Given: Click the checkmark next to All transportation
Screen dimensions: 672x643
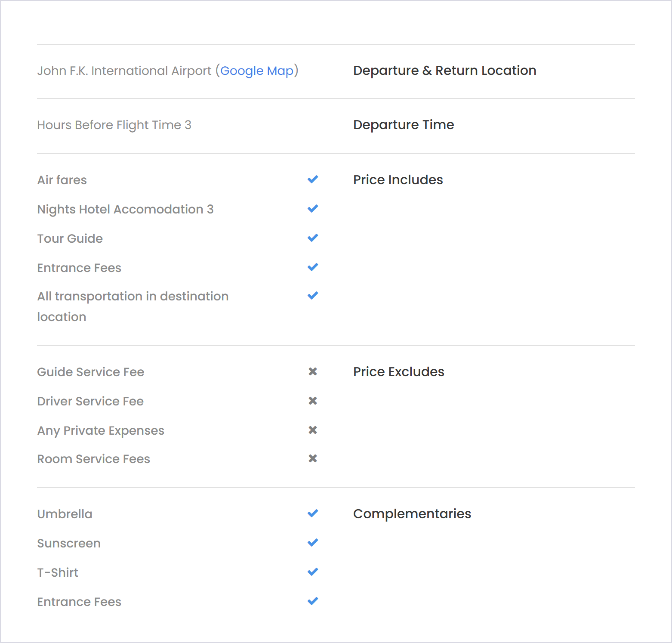Looking at the screenshot, I should [x=313, y=296].
